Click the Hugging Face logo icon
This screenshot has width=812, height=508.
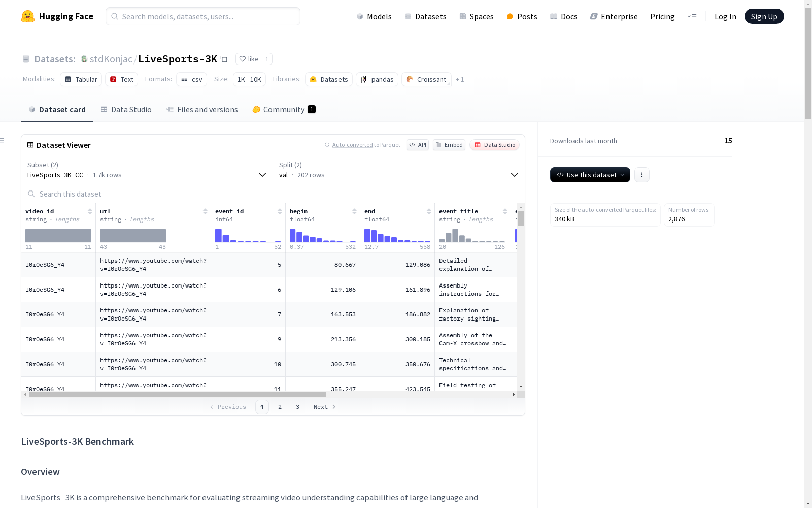[28, 16]
